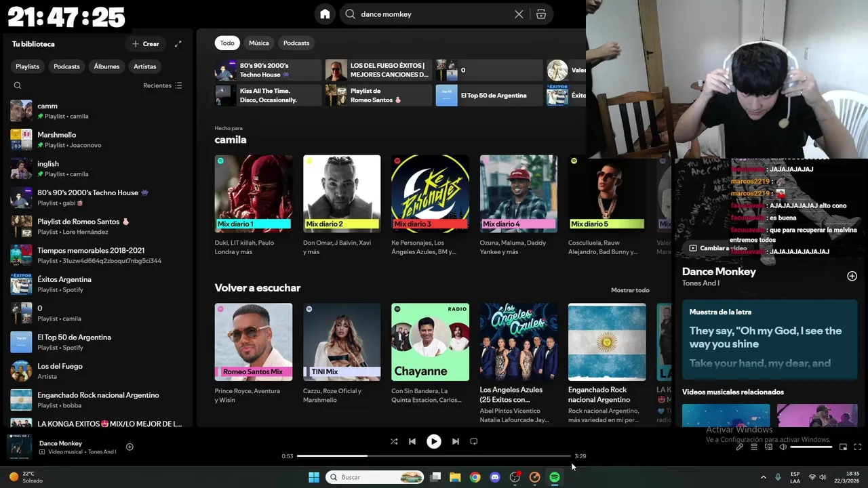Screen dimensions: 868x488
Task: Open Discord from the taskbar
Action: (x=495, y=477)
